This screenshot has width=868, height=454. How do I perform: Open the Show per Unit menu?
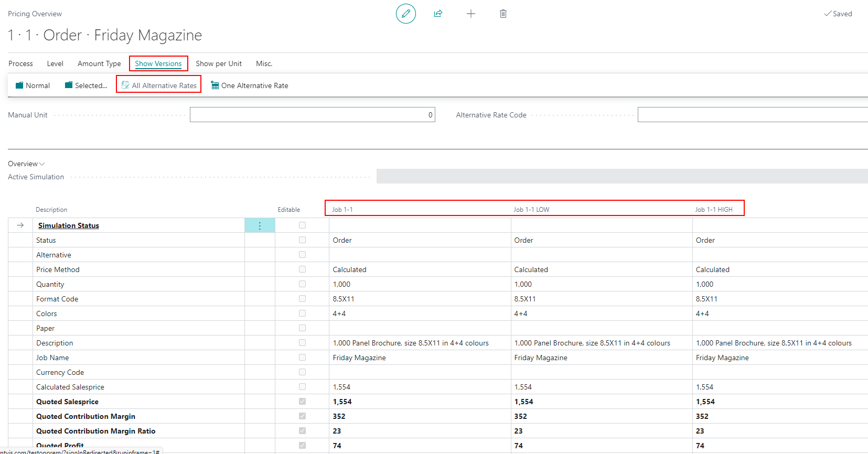coord(219,63)
